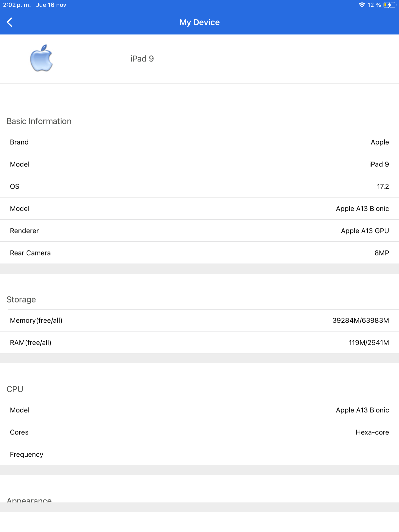Select the Cores row showing Hexa-core

[199, 432]
